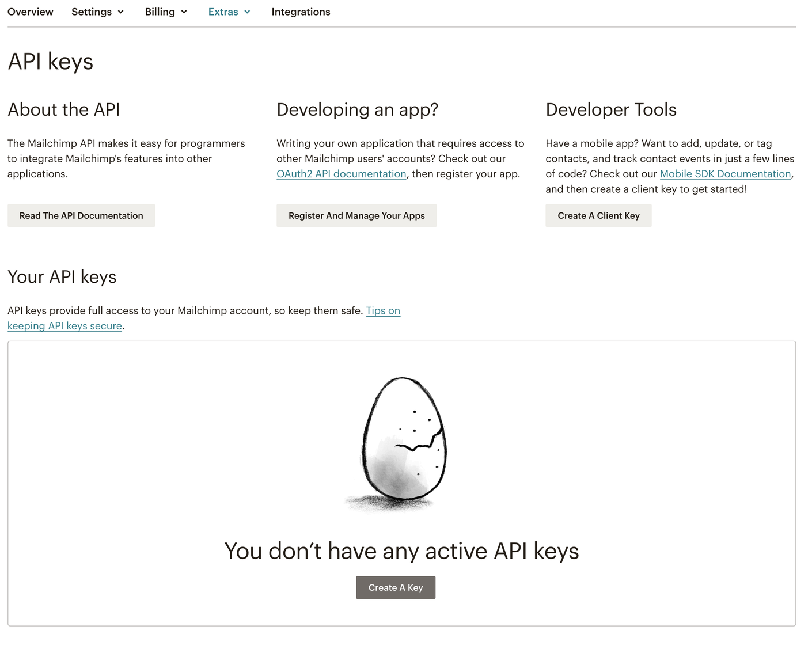The height and width of the screenshot is (653, 812).
Task: Go to the Integrations tab
Action: pyautogui.click(x=301, y=12)
